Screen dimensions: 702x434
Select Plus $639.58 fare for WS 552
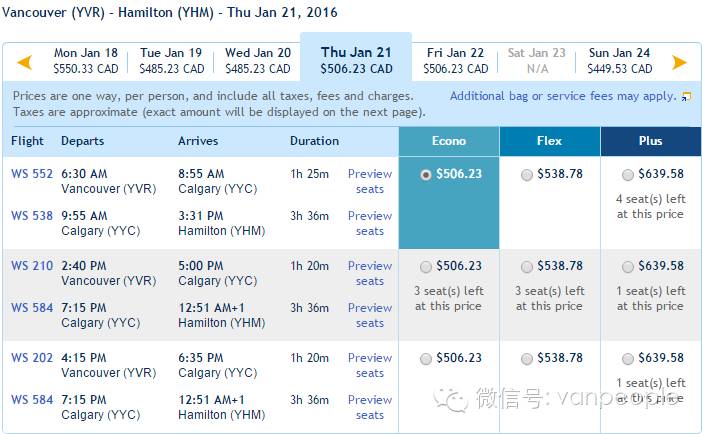(x=628, y=175)
